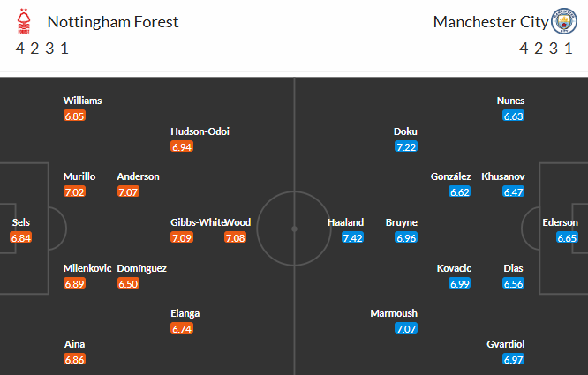Click the pitch centre circle
The image size is (588, 375).
pyautogui.click(x=294, y=227)
